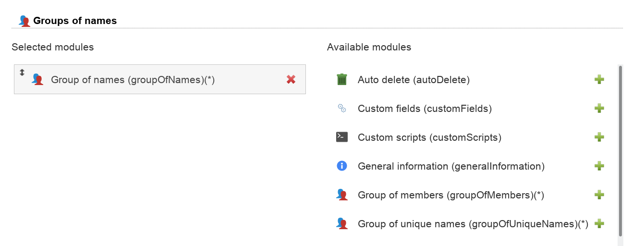This screenshot has height=246, width=644.
Task: Click the people icon beside Group of unique names
Action: (341, 224)
